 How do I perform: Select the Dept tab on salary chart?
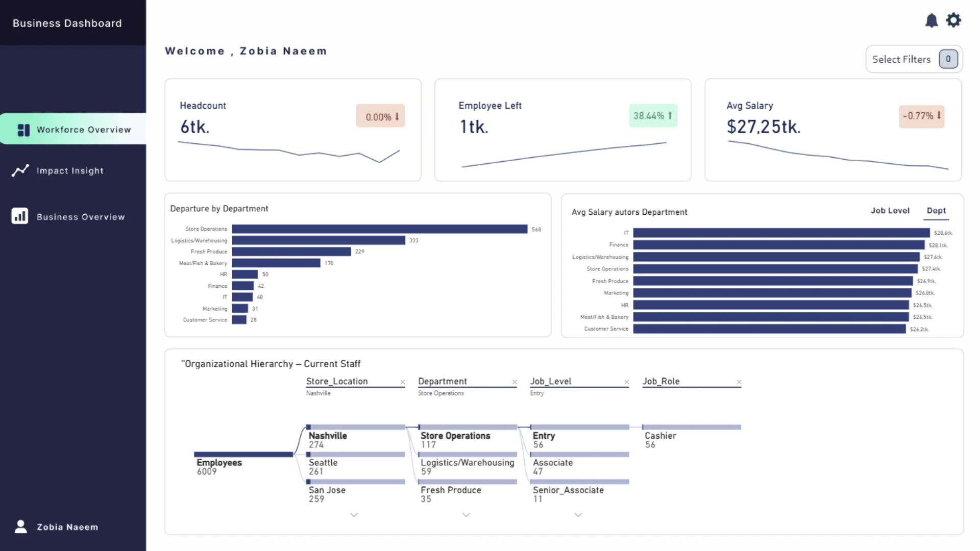pyautogui.click(x=936, y=211)
